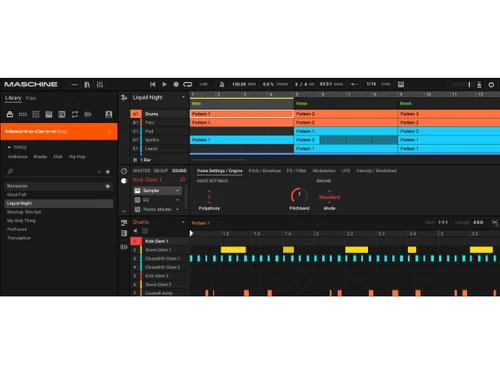Image resolution: width=500 pixels, height=375 pixels.
Task: Select Mashup This Out in results list
Action: point(59,212)
